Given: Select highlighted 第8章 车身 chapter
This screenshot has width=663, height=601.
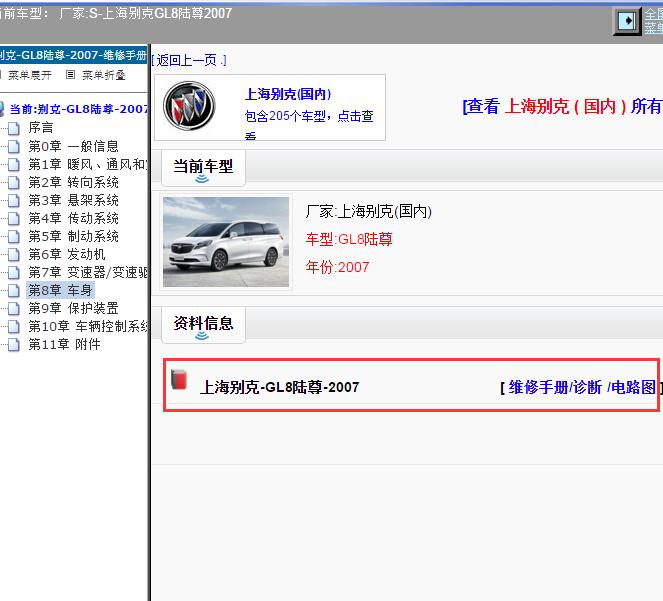Looking at the screenshot, I should click(x=60, y=290).
